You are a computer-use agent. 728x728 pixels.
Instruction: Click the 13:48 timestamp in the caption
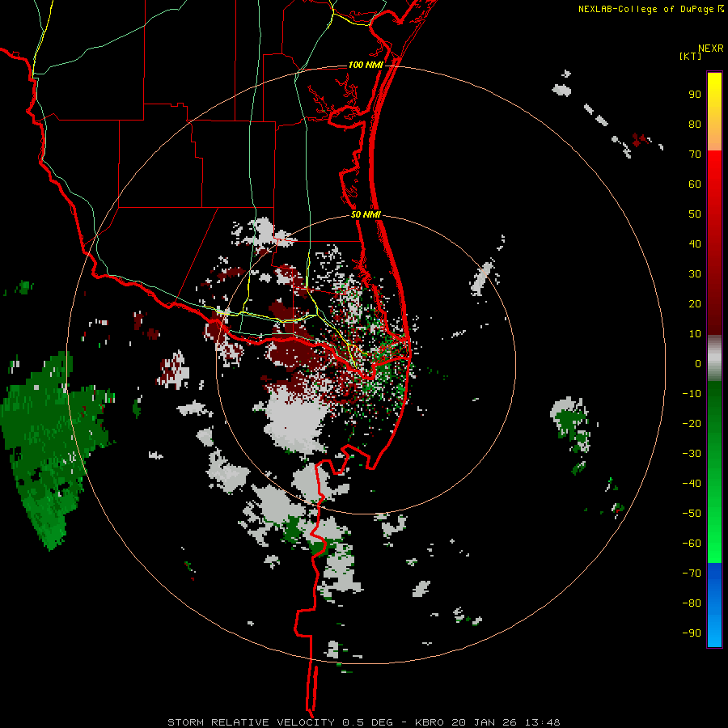(x=542, y=722)
